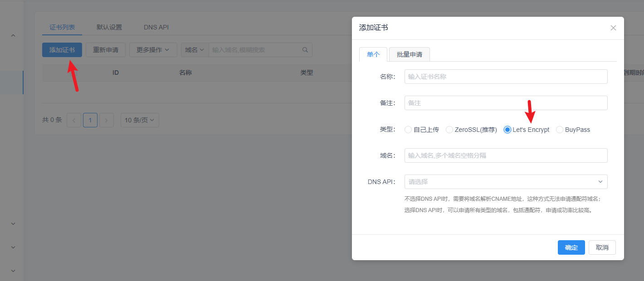Collapse the sidebar with the top chevron

tap(13, 35)
